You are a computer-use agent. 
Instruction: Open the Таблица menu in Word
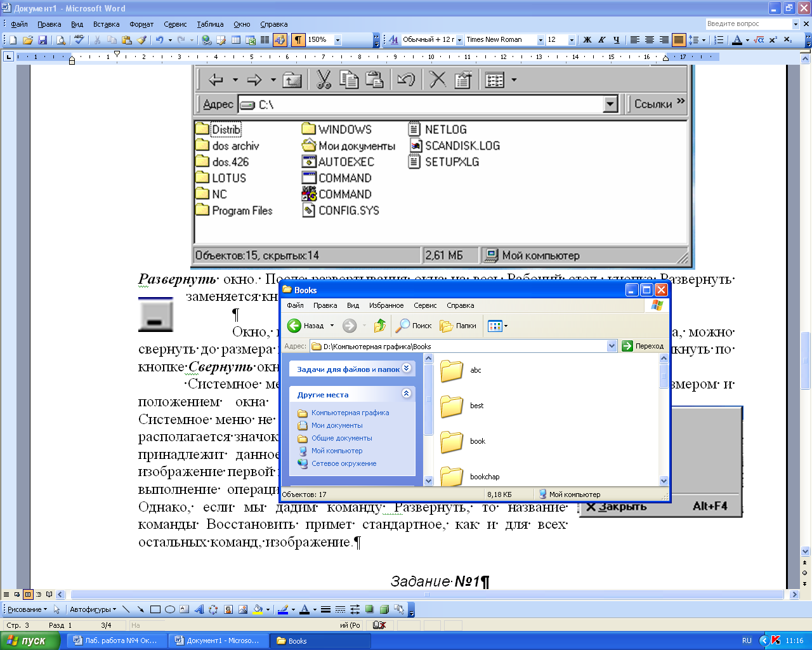click(210, 24)
